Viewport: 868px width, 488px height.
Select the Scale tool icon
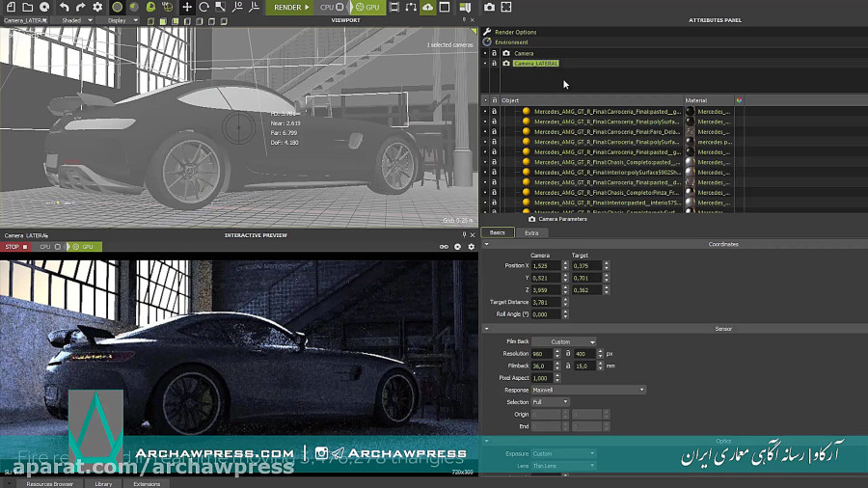tap(220, 7)
